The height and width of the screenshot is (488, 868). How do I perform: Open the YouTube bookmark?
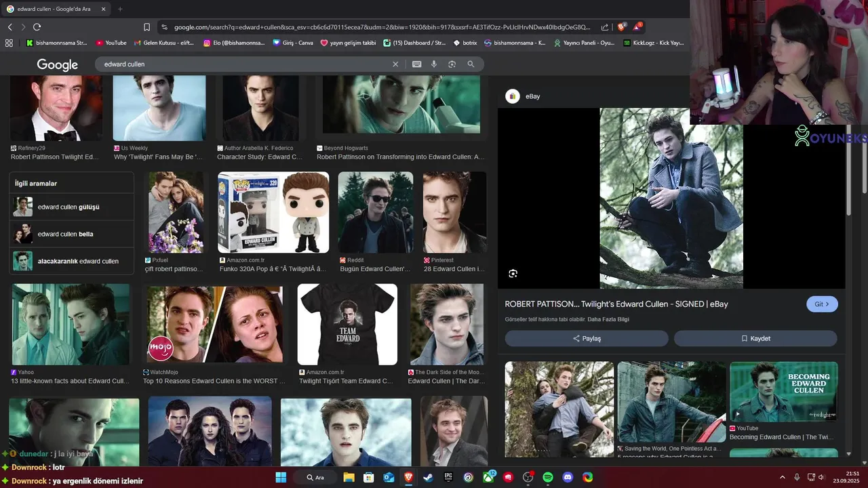(111, 43)
